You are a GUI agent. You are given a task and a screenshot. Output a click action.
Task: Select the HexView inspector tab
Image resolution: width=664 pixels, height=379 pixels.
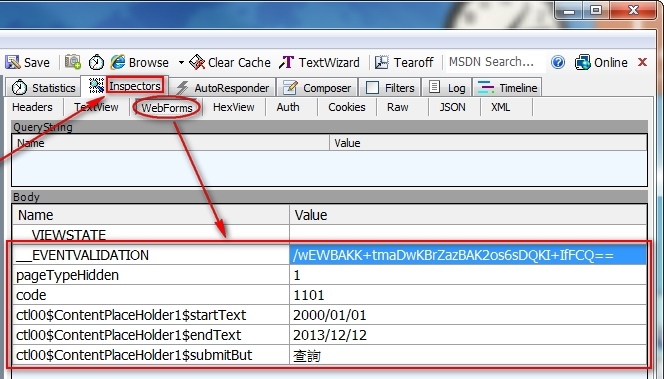(x=234, y=107)
